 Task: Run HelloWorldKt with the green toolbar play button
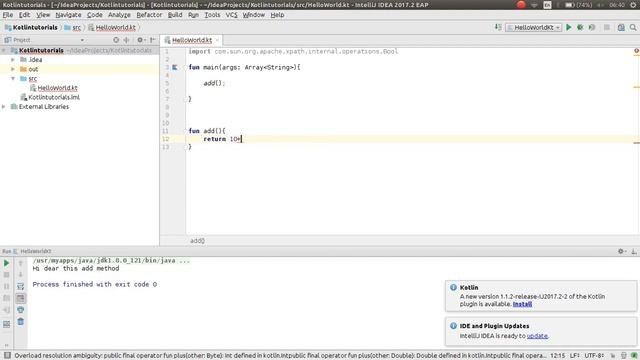[x=569, y=27]
